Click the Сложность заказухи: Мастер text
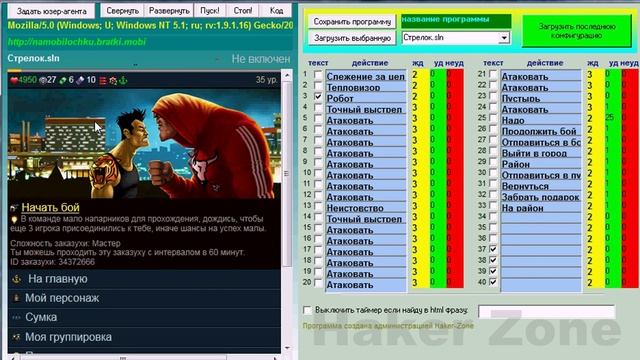This screenshot has height=360, width=640. pyautogui.click(x=65, y=243)
